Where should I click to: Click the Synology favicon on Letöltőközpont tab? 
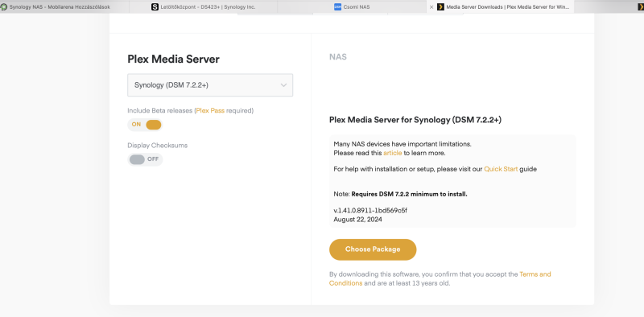(x=155, y=7)
